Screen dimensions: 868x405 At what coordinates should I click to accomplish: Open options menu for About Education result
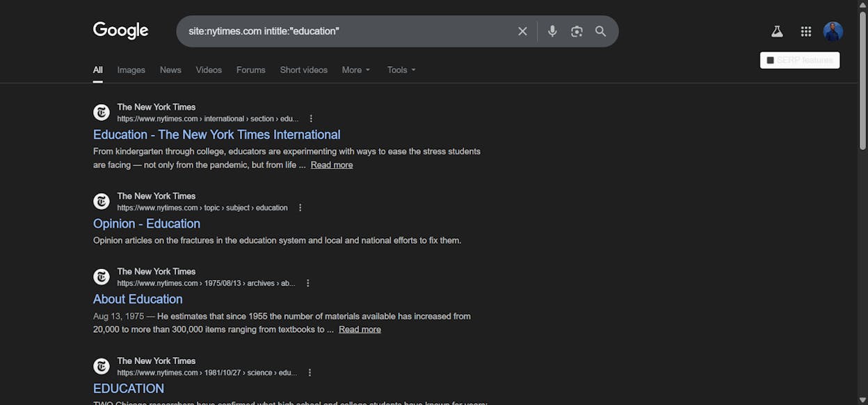308,283
